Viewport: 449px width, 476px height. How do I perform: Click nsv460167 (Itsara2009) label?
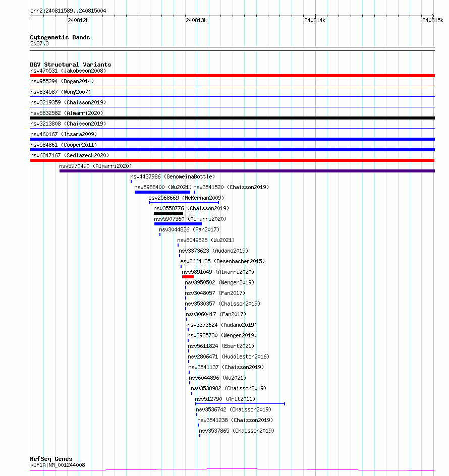[64, 134]
